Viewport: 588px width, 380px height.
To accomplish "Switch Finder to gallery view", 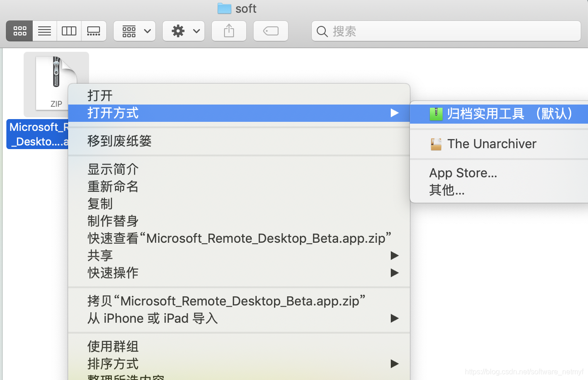I will click(x=94, y=31).
